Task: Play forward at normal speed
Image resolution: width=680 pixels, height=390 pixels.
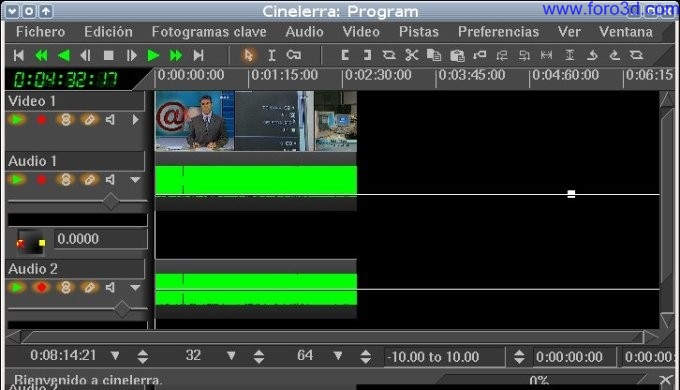Action: tap(153, 56)
